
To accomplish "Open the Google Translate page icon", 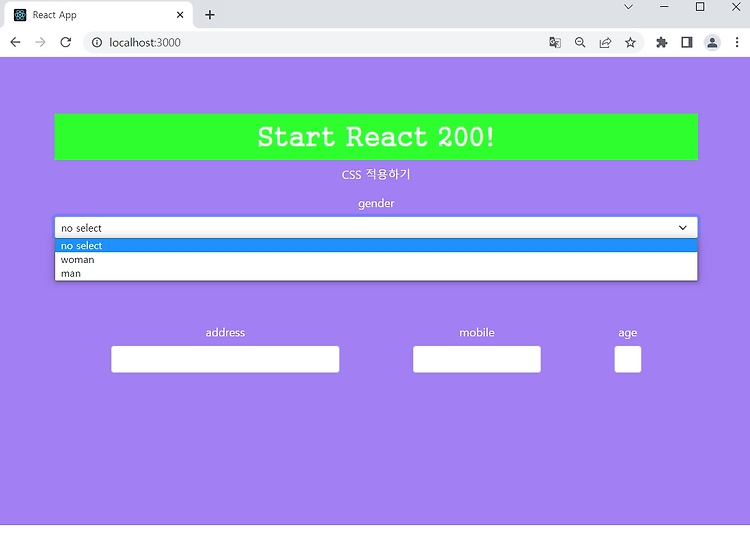I will (x=555, y=43).
